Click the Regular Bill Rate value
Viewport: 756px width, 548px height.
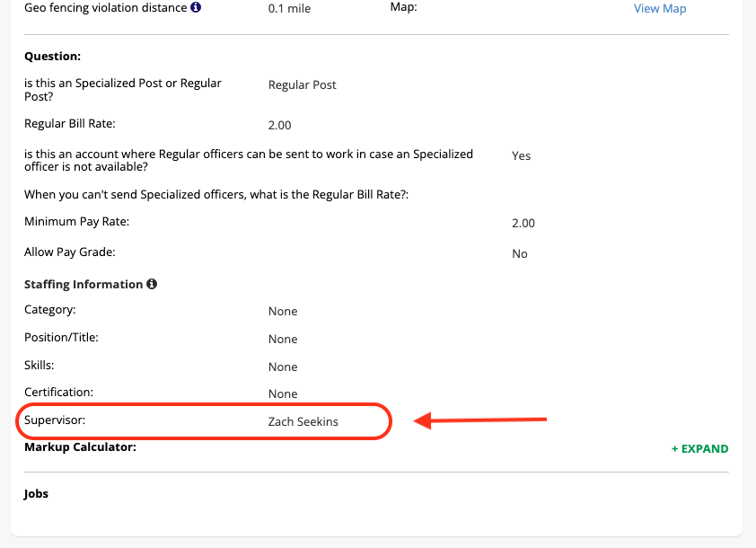279,125
